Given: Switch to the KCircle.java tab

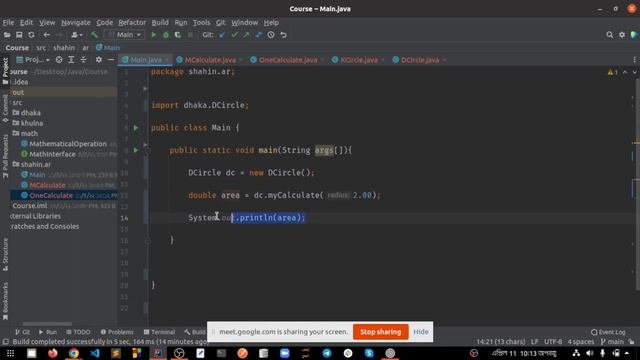Looking at the screenshot, I should pos(359,60).
